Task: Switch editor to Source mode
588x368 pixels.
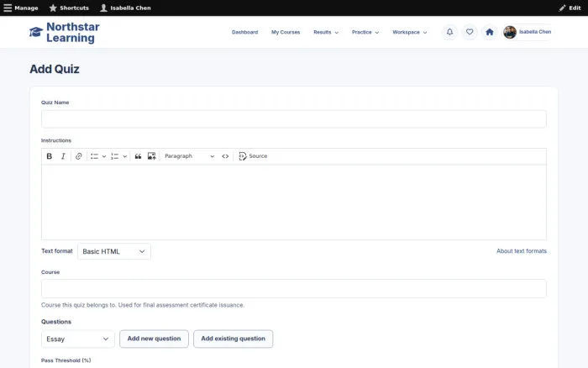Action: pos(253,156)
